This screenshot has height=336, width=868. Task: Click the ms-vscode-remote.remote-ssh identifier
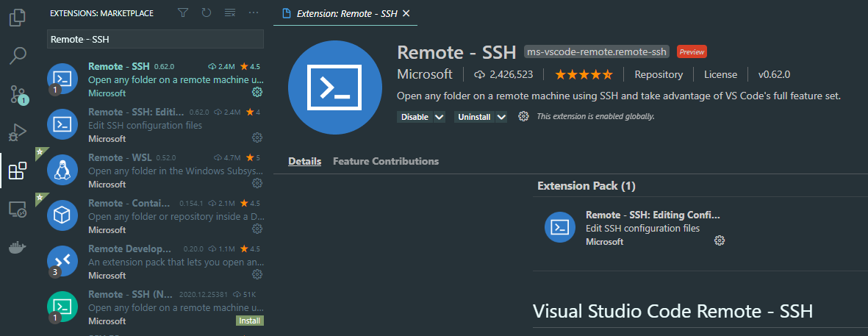[597, 51]
